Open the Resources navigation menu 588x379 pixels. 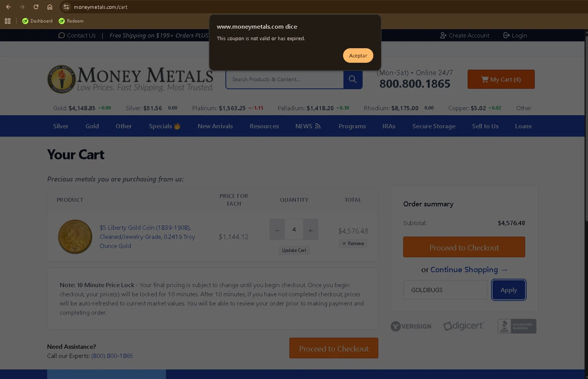[264, 126]
